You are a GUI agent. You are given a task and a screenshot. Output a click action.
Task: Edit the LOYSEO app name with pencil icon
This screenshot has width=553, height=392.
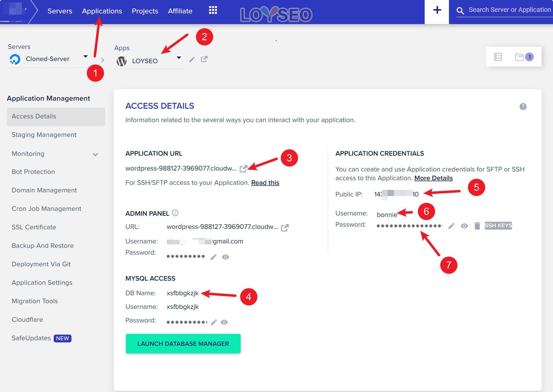pos(192,59)
